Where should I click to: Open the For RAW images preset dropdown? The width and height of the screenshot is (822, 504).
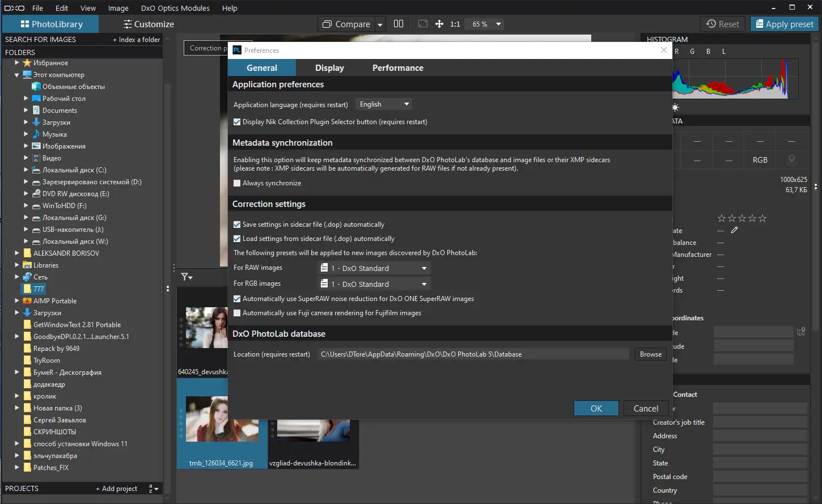coord(374,268)
